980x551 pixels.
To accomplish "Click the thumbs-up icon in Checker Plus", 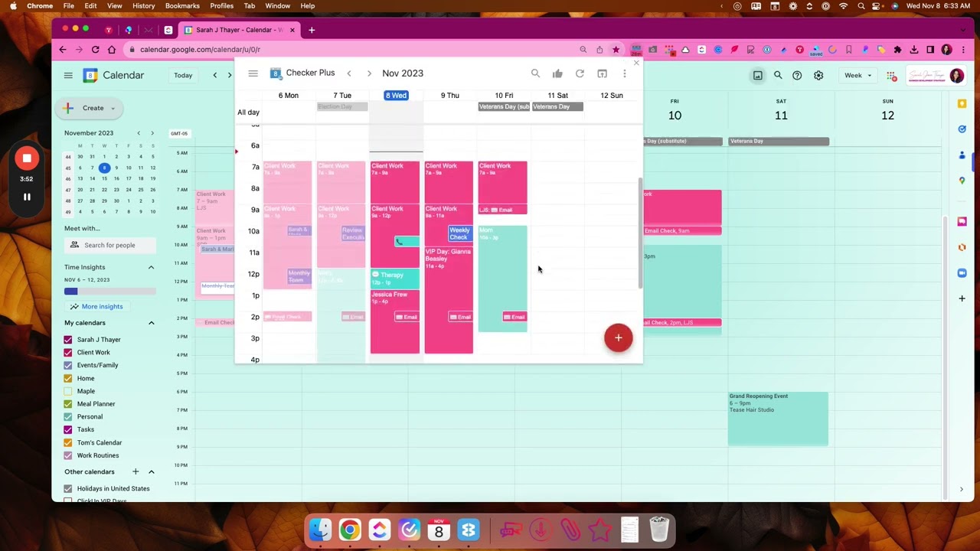I will click(557, 73).
